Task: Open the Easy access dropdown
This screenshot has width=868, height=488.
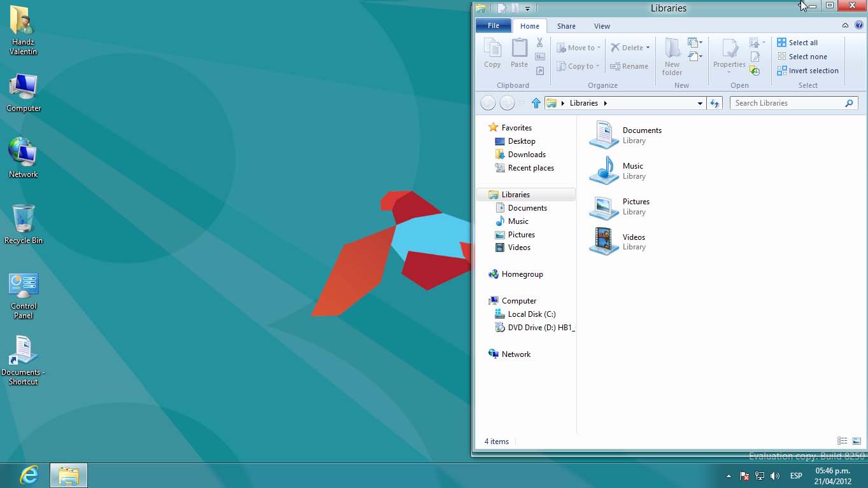Action: coord(695,57)
